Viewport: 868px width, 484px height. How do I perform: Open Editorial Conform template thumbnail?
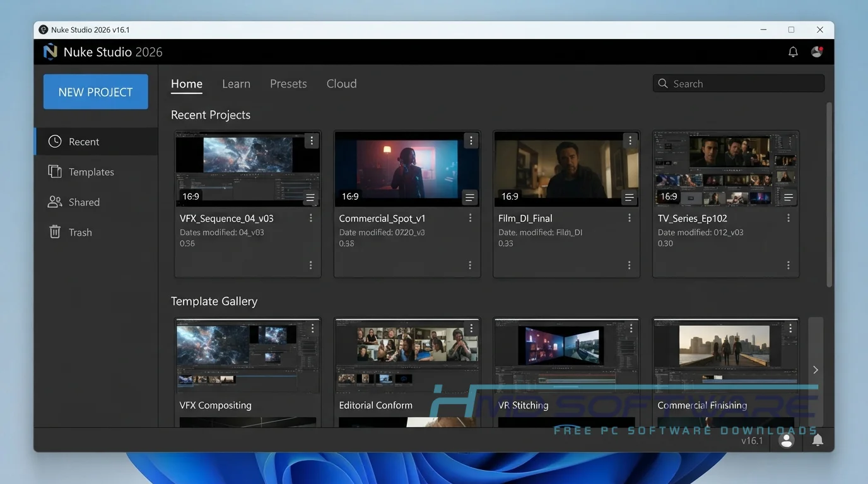[x=407, y=356]
